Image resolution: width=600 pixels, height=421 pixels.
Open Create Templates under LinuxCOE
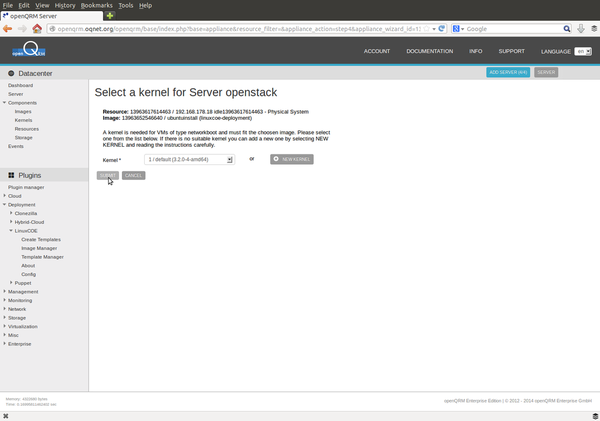[41, 240]
